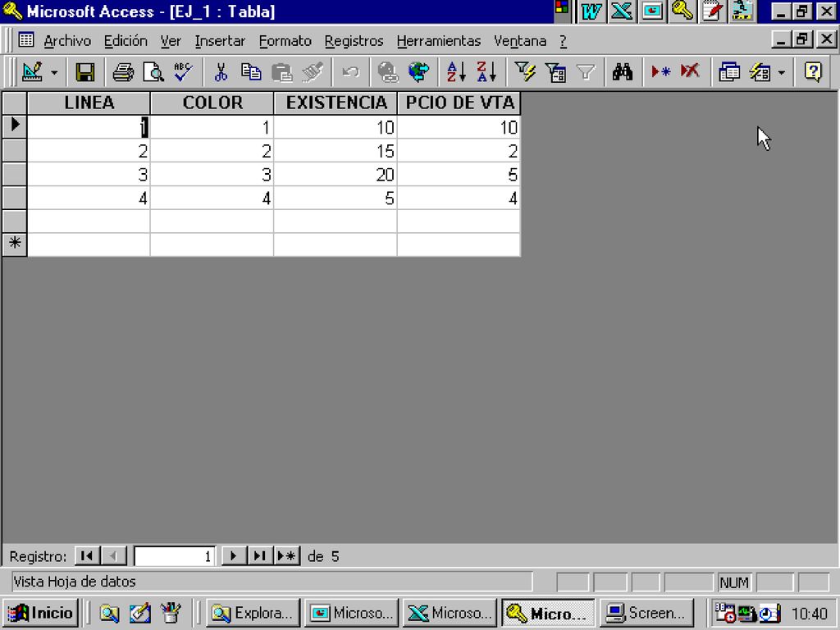Launch Excel from the Office shortcut bar
This screenshot has width=840, height=630.
coord(622,11)
